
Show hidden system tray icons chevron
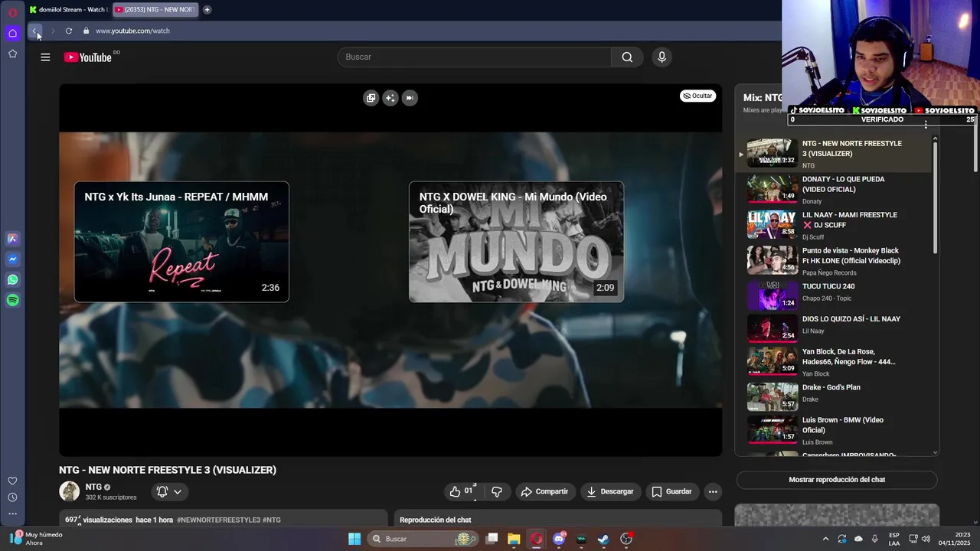(x=825, y=539)
